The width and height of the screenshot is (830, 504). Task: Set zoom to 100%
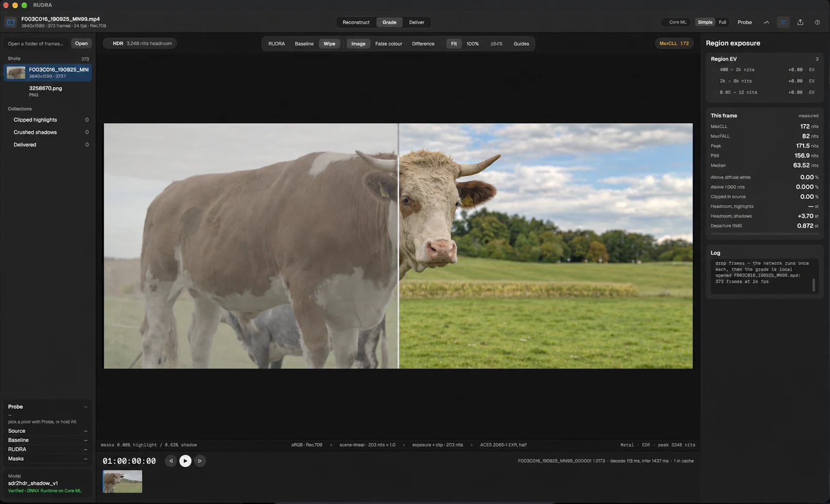click(473, 44)
